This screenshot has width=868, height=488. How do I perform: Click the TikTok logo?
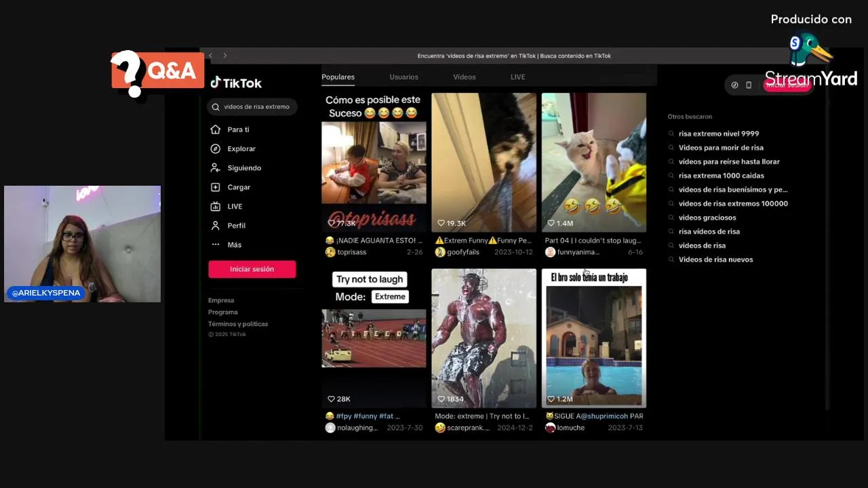pos(236,83)
